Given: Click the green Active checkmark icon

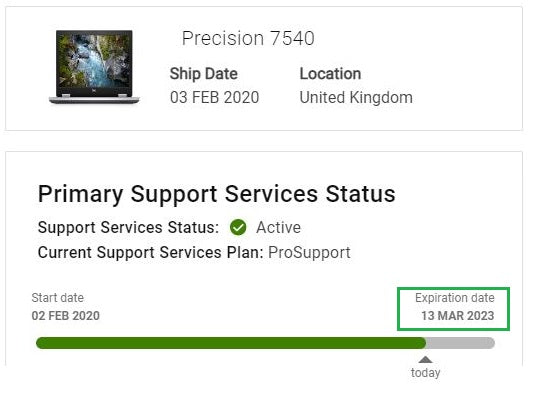Looking at the screenshot, I should (x=238, y=227).
